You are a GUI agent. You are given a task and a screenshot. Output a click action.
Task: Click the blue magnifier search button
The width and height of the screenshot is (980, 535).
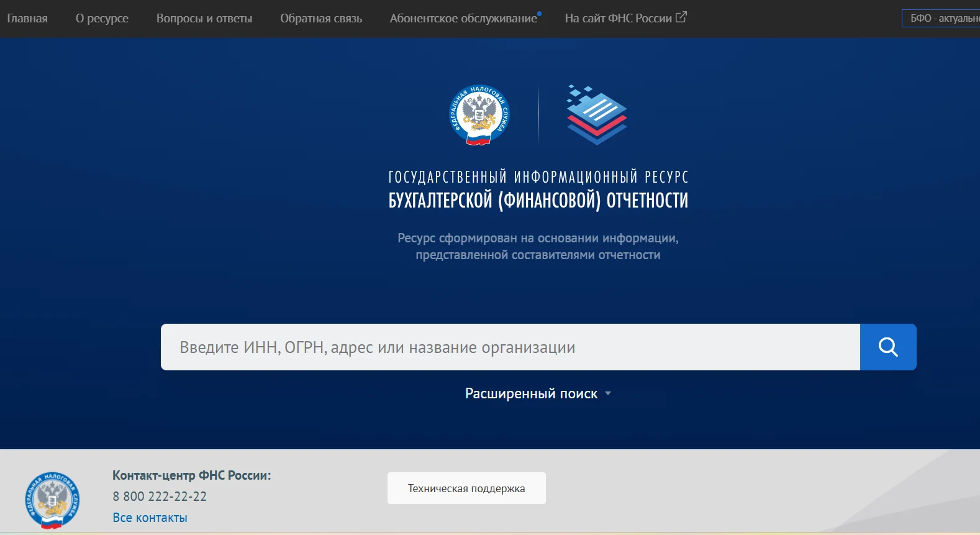[x=888, y=347]
